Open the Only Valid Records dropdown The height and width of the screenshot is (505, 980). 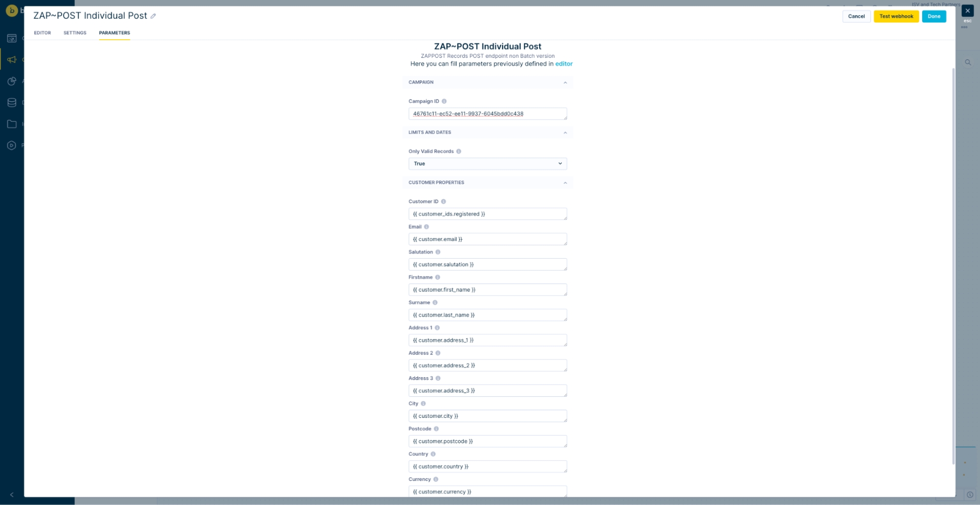point(487,164)
